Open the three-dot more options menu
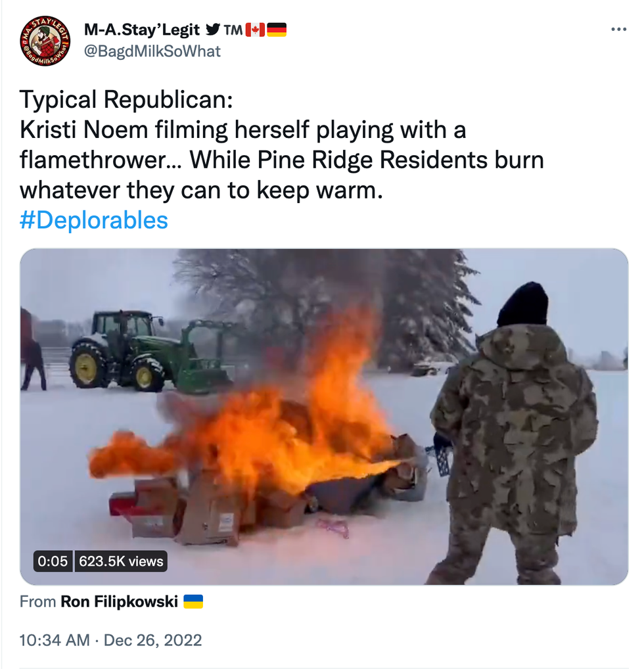Image resolution: width=644 pixels, height=669 pixels. [x=618, y=30]
